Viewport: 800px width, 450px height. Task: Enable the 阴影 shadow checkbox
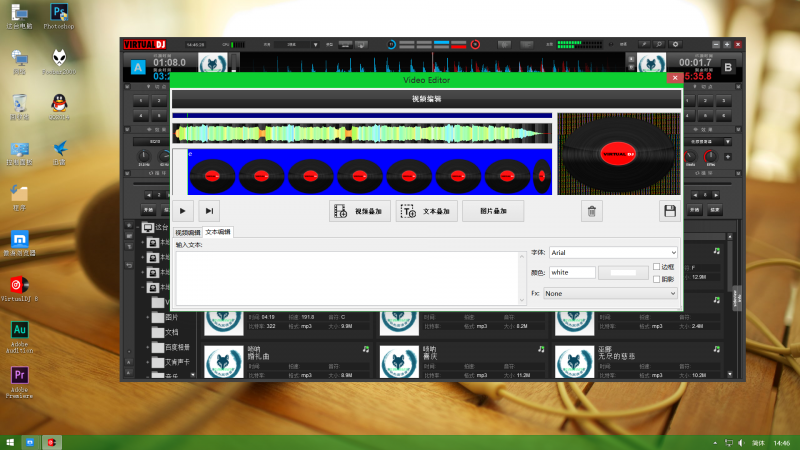[x=656, y=279]
